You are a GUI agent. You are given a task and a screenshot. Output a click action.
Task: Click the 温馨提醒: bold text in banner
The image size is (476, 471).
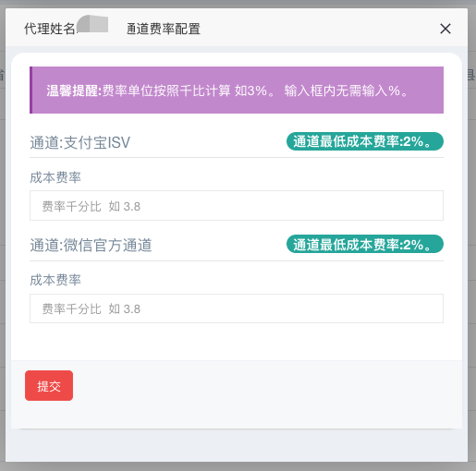click(x=74, y=91)
